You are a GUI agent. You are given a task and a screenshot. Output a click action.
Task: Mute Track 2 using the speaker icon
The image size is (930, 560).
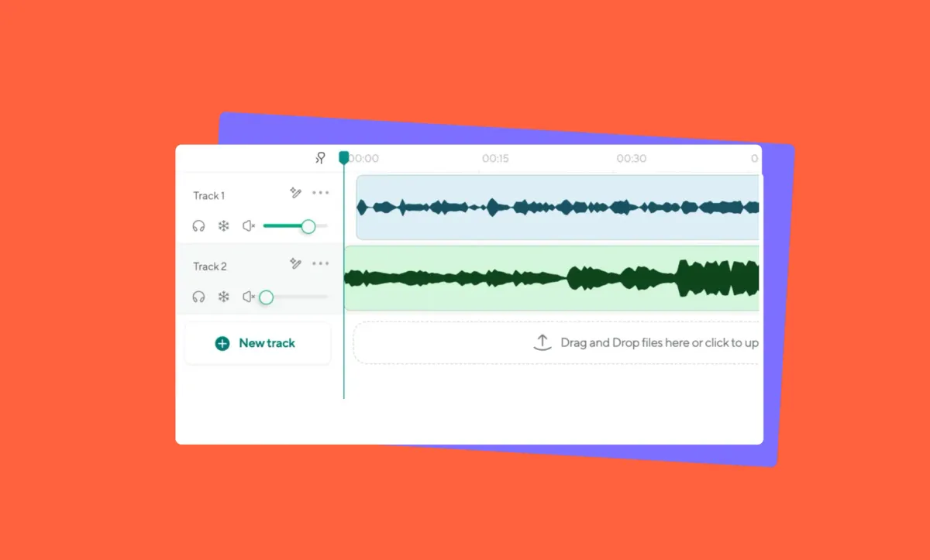point(249,296)
